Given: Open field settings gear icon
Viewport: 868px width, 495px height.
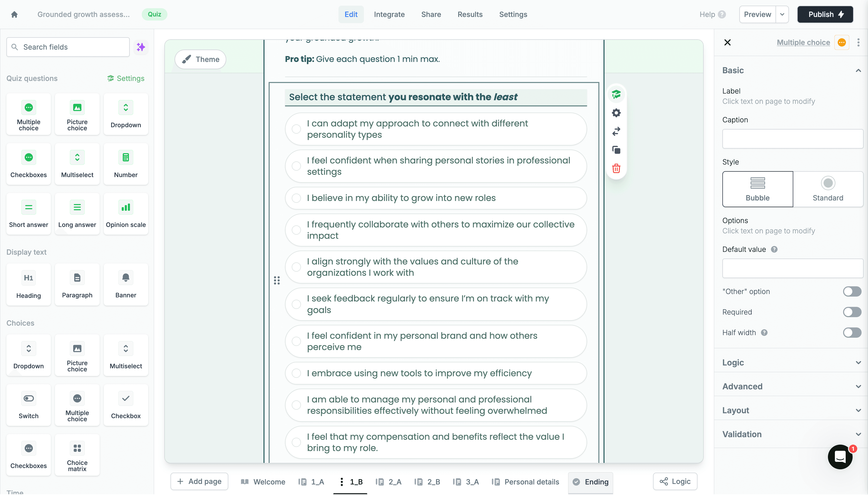Looking at the screenshot, I should tap(616, 113).
